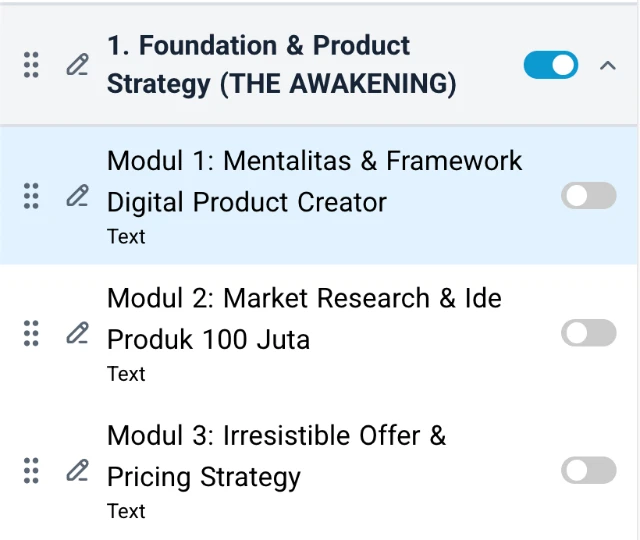
Task: Switch on the Modul 3 Pricing Strategy toggle
Action: 588,470
